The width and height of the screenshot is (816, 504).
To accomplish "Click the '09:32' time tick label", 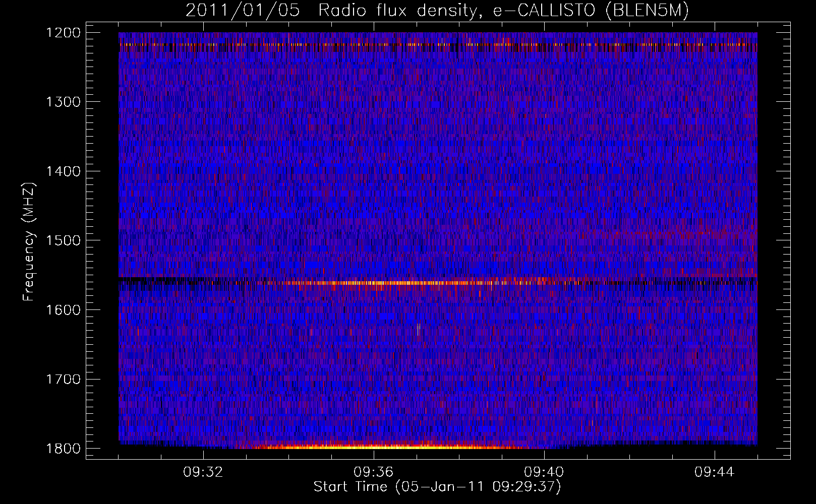I will tap(203, 472).
